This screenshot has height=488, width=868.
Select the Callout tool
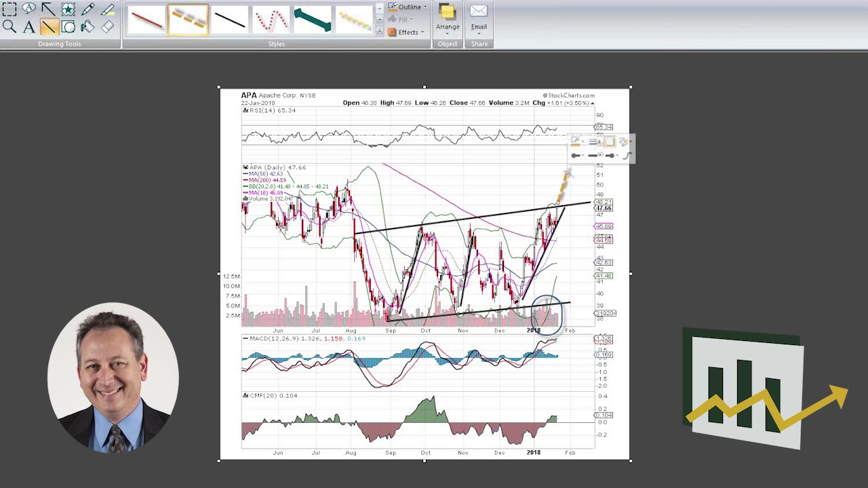(28, 9)
